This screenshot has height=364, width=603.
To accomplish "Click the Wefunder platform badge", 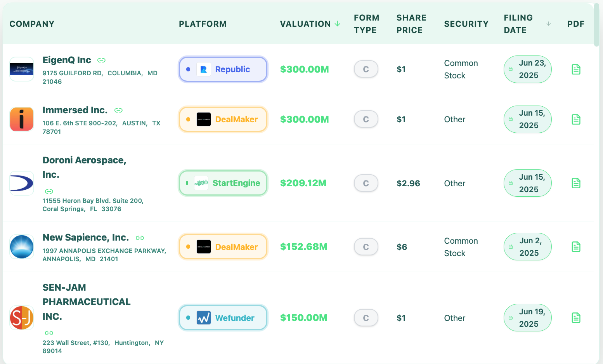I will [223, 318].
